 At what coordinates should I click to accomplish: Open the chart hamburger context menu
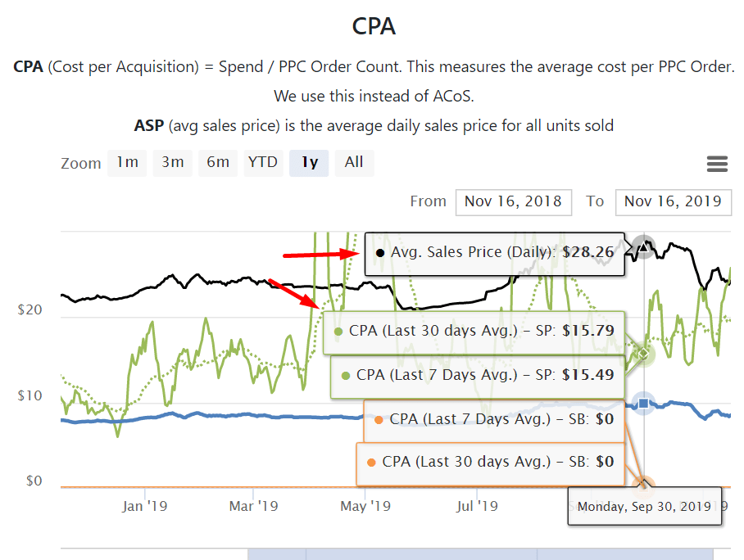(x=717, y=164)
